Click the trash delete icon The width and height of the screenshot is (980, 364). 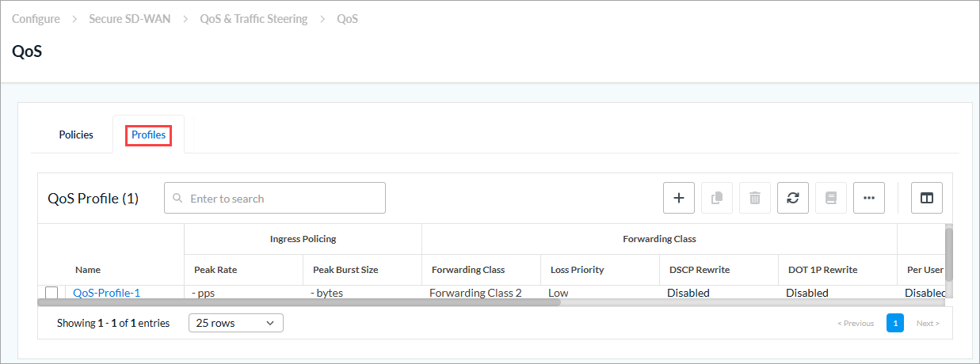pos(754,198)
